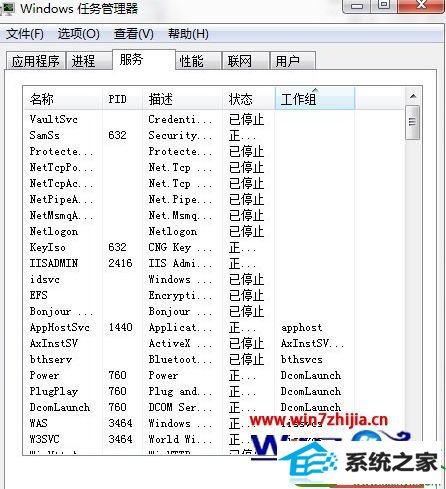
Task: Switch to the 应用程序 tab
Action: (36, 61)
